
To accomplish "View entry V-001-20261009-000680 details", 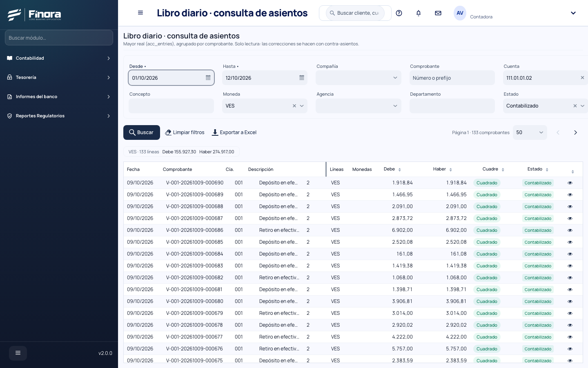I will click(570, 301).
